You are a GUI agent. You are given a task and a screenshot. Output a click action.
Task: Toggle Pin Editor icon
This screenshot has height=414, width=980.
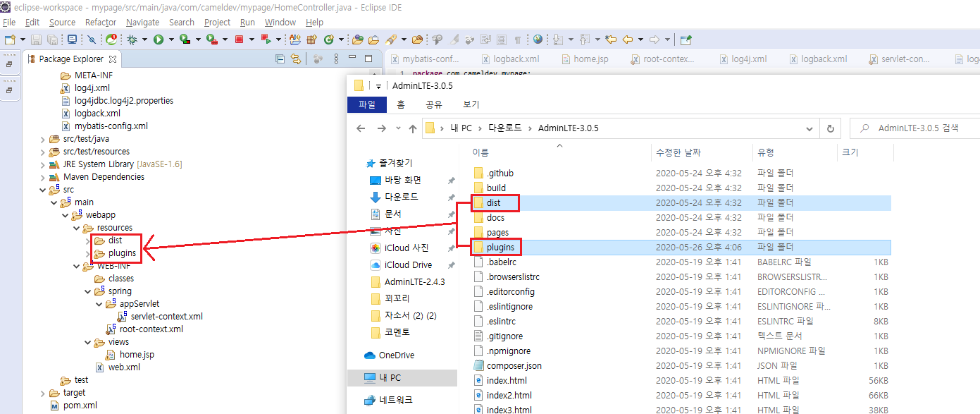[x=686, y=39]
